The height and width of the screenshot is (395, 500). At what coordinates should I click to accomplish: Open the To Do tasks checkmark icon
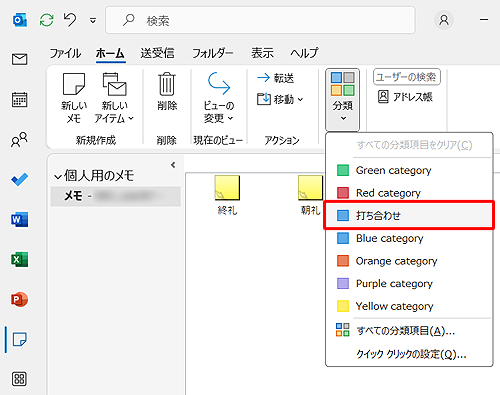(20, 179)
